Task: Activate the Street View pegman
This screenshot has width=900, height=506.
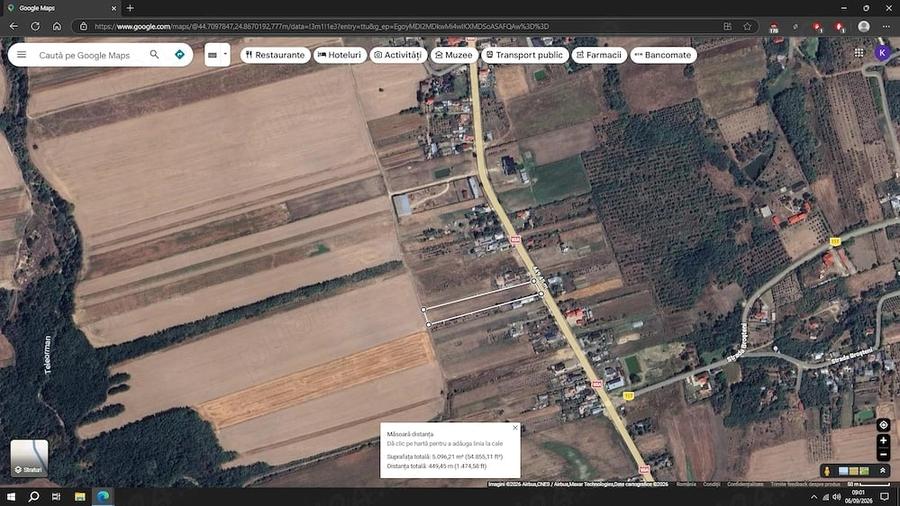Action: pos(827,471)
